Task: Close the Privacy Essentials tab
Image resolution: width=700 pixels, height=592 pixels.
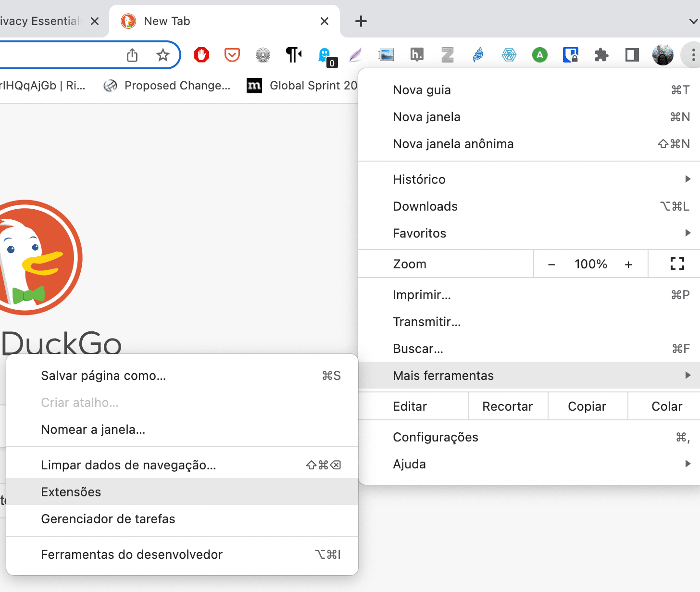Action: click(95, 21)
